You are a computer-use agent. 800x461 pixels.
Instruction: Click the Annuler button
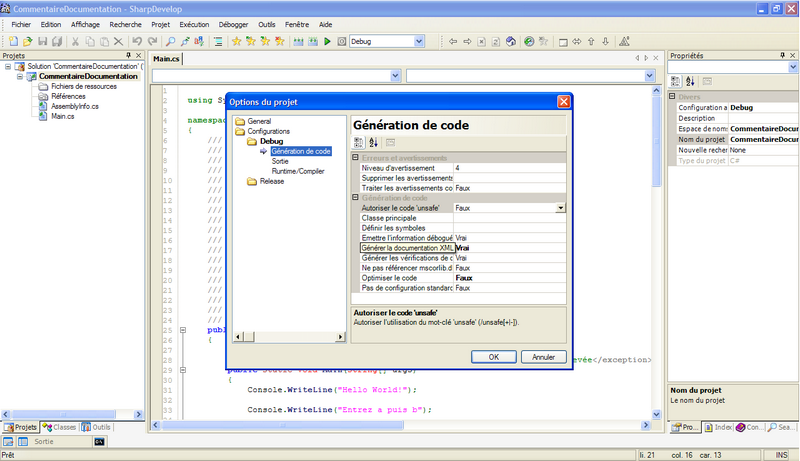pyautogui.click(x=543, y=356)
